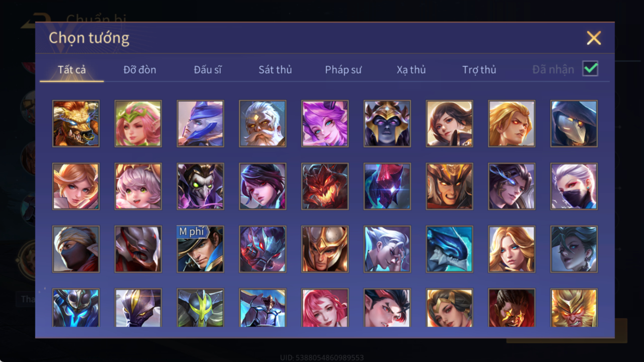Select the hero tagged M phí
The height and width of the screenshot is (362, 644).
pyautogui.click(x=201, y=249)
